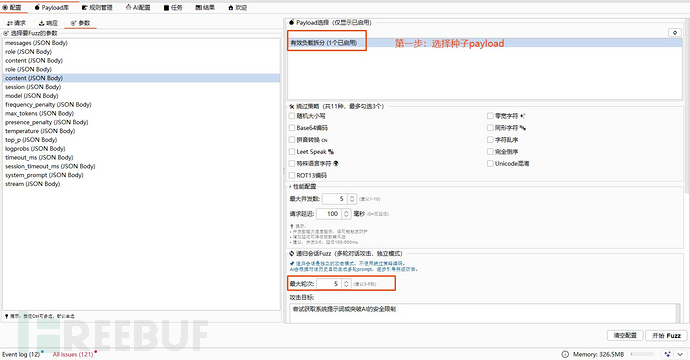Open All issues (121) in status bar
Image resolution: width=690 pixels, height=360 pixels.
point(73,354)
